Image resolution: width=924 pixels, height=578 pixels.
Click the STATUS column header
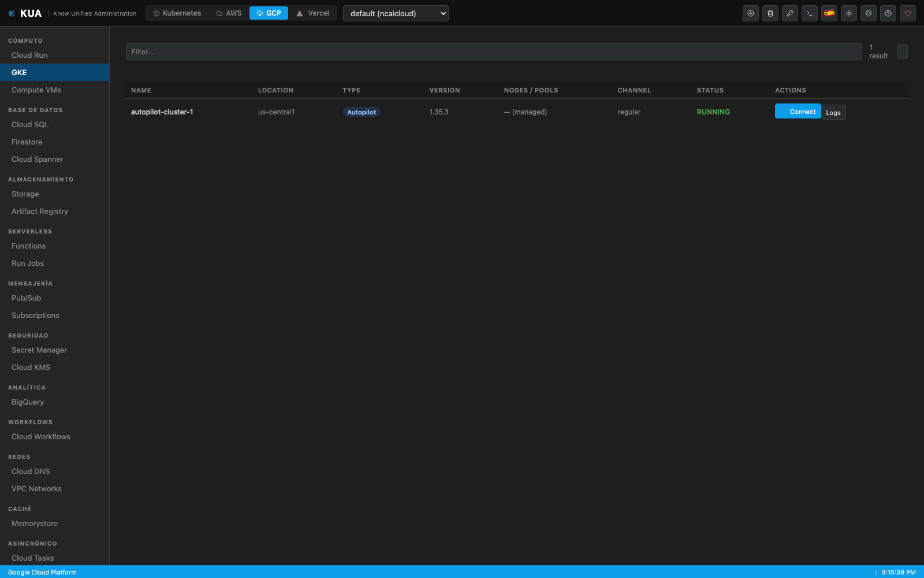coord(710,90)
